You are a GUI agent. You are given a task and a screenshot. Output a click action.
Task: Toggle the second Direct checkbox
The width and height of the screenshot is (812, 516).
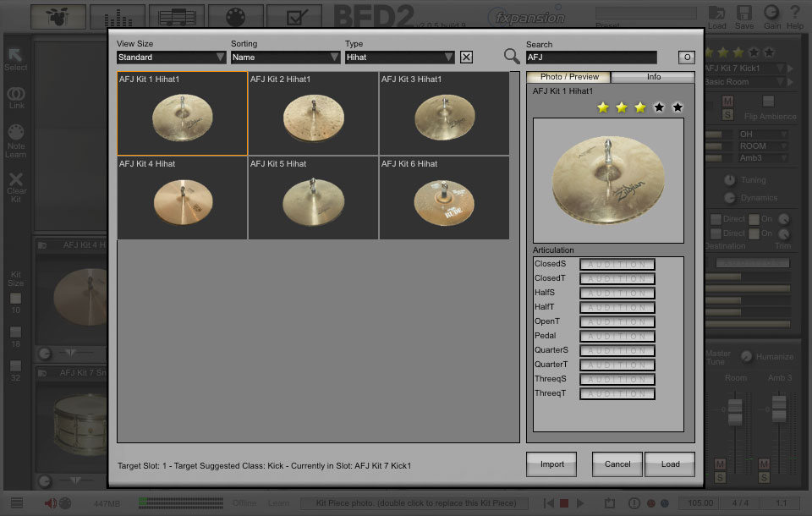(716, 233)
